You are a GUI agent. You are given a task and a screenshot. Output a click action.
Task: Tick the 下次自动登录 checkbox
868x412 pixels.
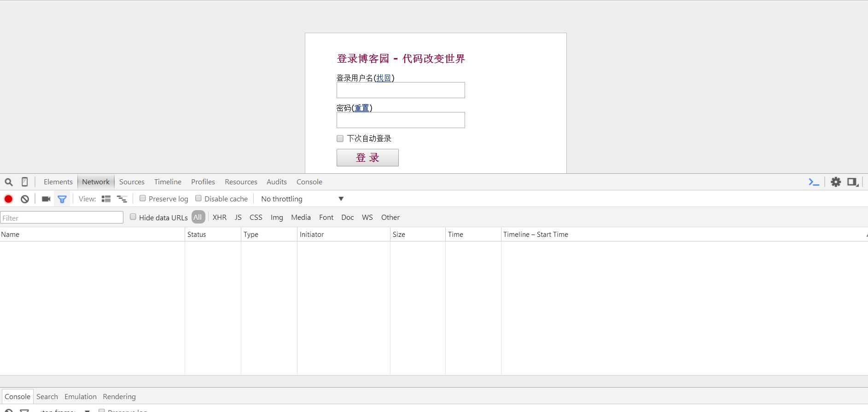pyautogui.click(x=340, y=138)
